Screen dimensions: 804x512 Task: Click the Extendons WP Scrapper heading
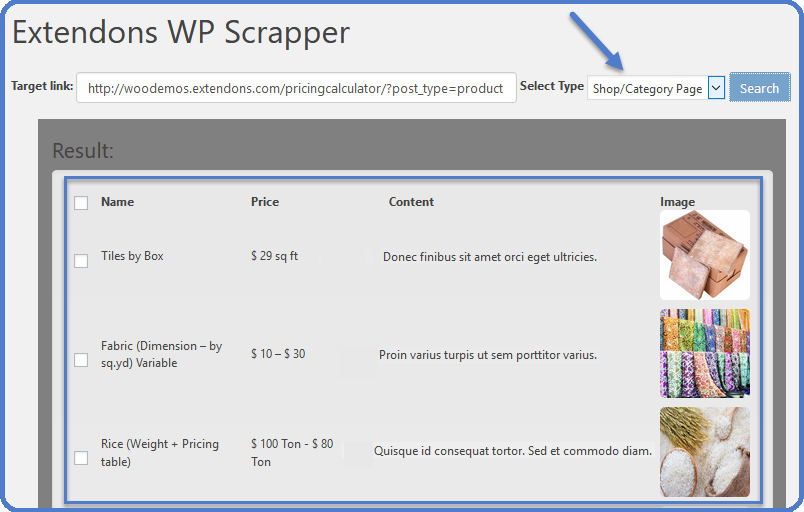click(x=181, y=32)
